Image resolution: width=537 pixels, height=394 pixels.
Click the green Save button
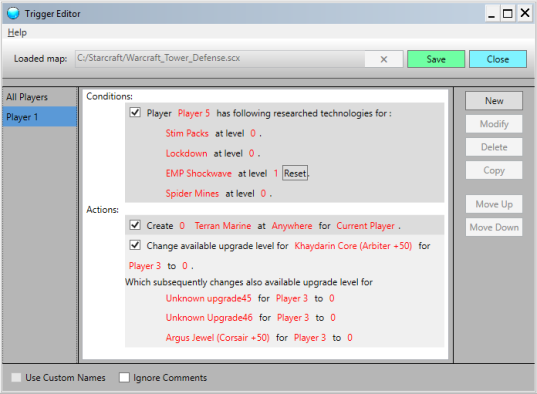tap(436, 59)
